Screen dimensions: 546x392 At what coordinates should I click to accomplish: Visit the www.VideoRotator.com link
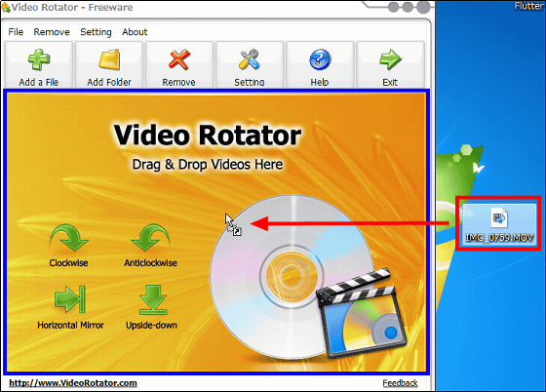[73, 383]
